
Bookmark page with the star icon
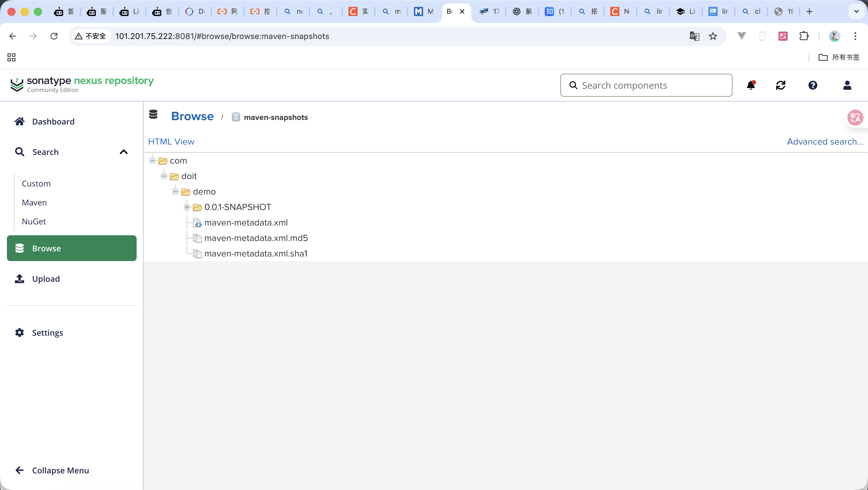[713, 36]
